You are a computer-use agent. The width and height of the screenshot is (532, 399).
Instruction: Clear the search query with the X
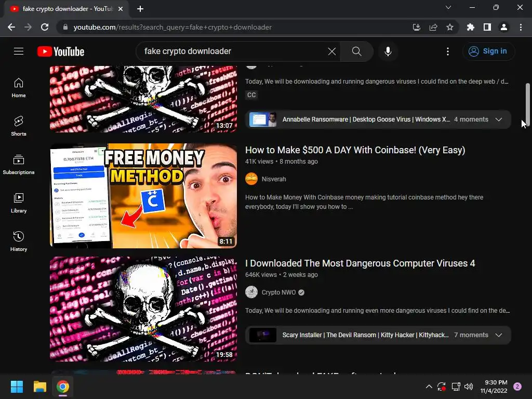pos(332,51)
